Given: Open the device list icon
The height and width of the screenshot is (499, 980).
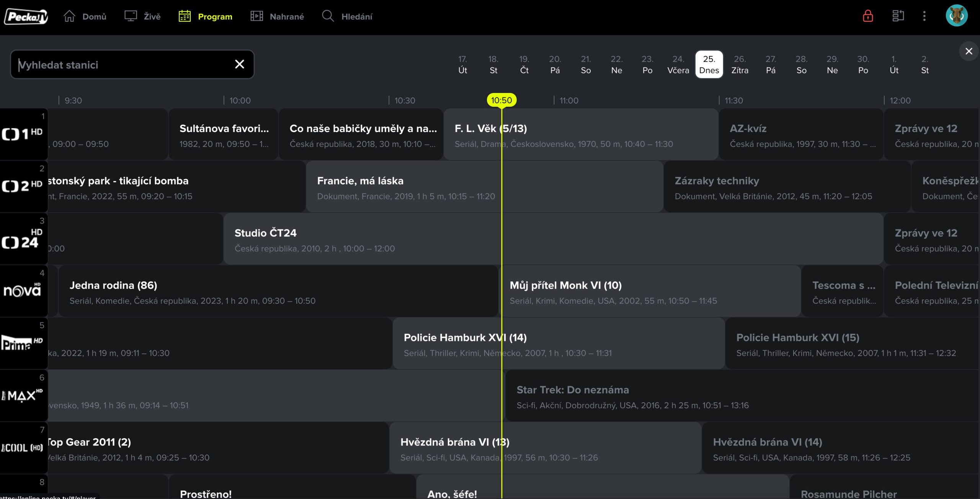Looking at the screenshot, I should tap(898, 16).
